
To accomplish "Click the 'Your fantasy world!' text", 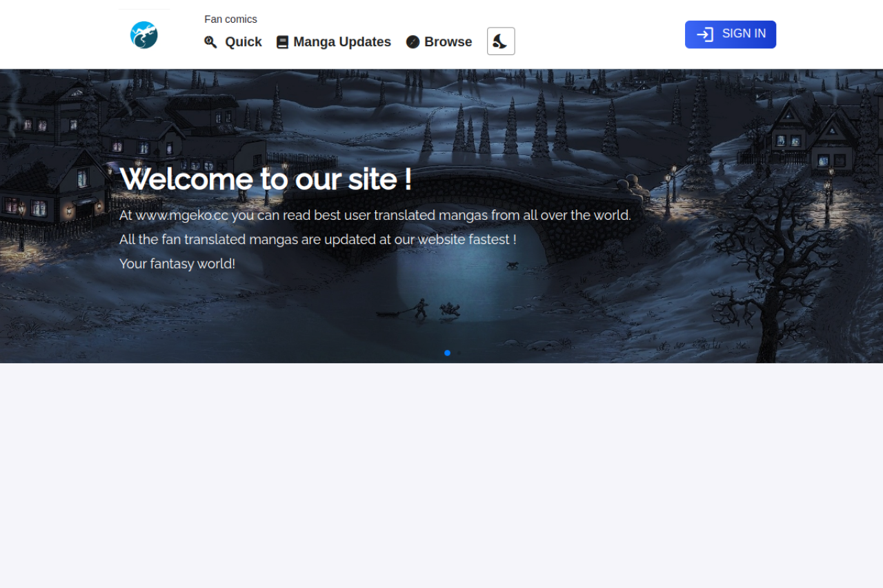I will click(x=177, y=263).
